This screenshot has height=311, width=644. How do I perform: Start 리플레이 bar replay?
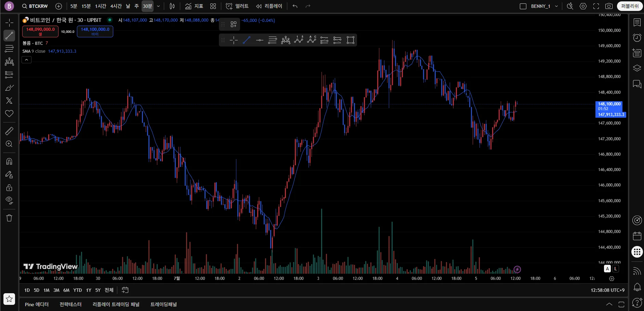click(269, 6)
